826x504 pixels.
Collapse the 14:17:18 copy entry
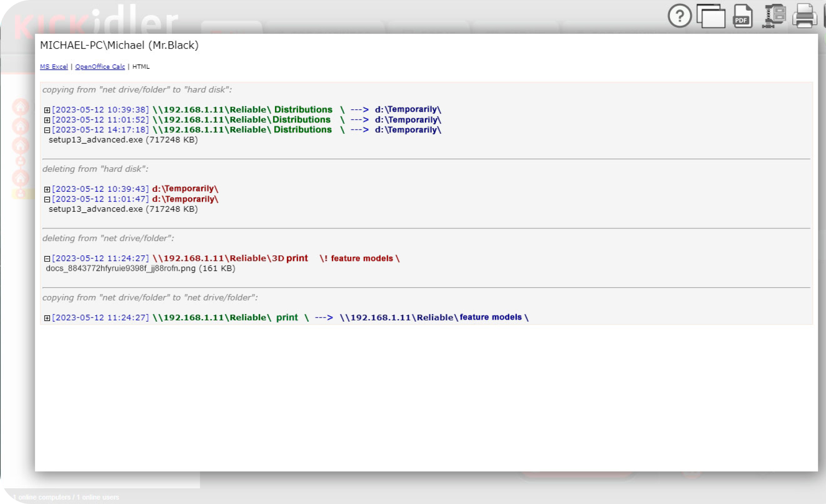(47, 130)
